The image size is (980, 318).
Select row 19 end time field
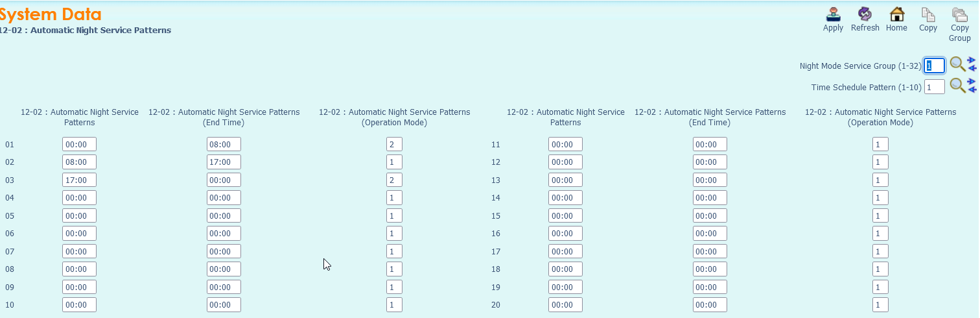710,287
